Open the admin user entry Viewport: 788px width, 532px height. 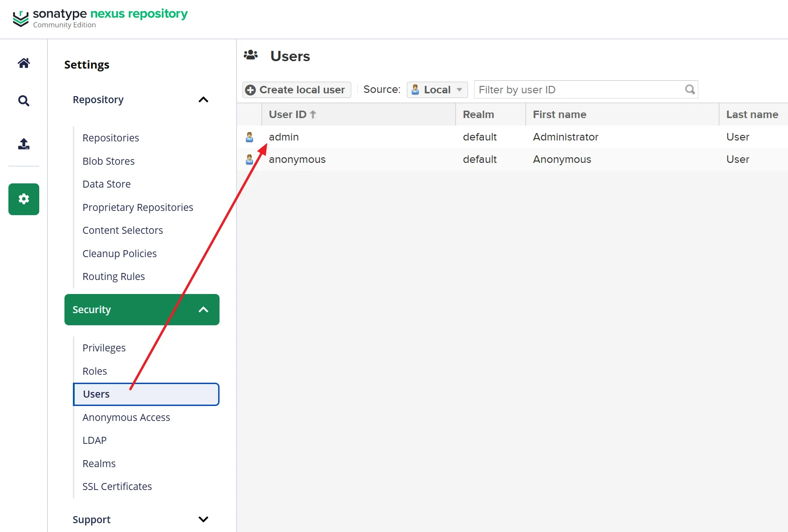(x=284, y=137)
